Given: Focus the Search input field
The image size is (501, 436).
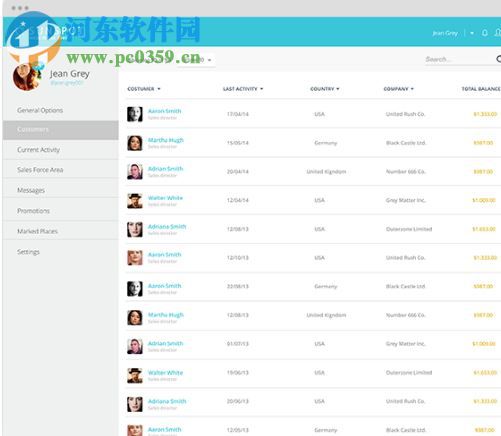Looking at the screenshot, I should pos(459,59).
